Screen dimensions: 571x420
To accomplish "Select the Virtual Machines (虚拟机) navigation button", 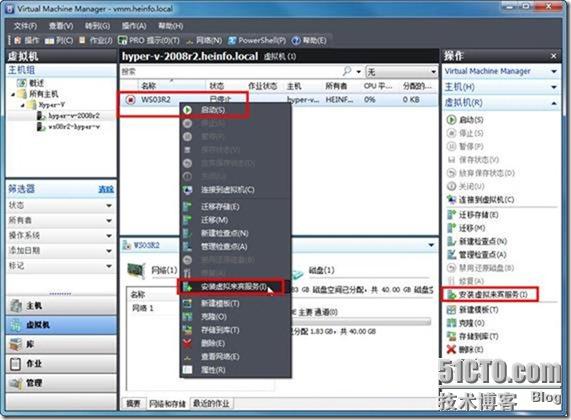I will point(61,325).
